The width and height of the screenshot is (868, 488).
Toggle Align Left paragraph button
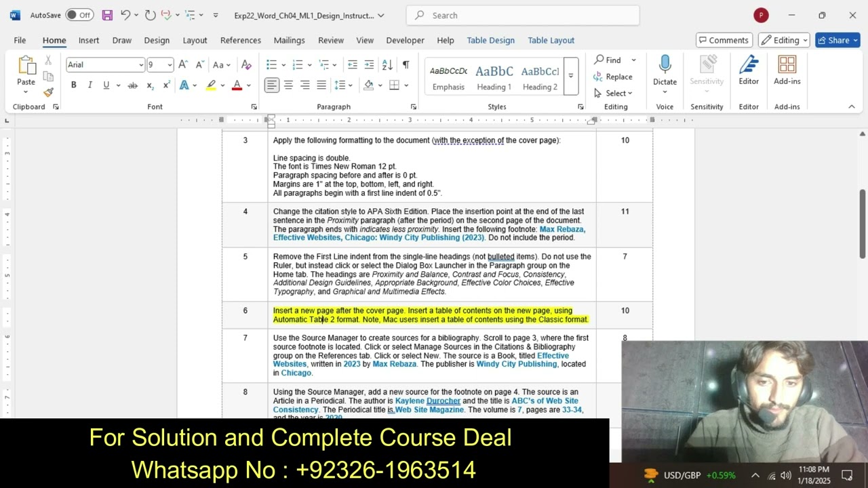click(272, 85)
